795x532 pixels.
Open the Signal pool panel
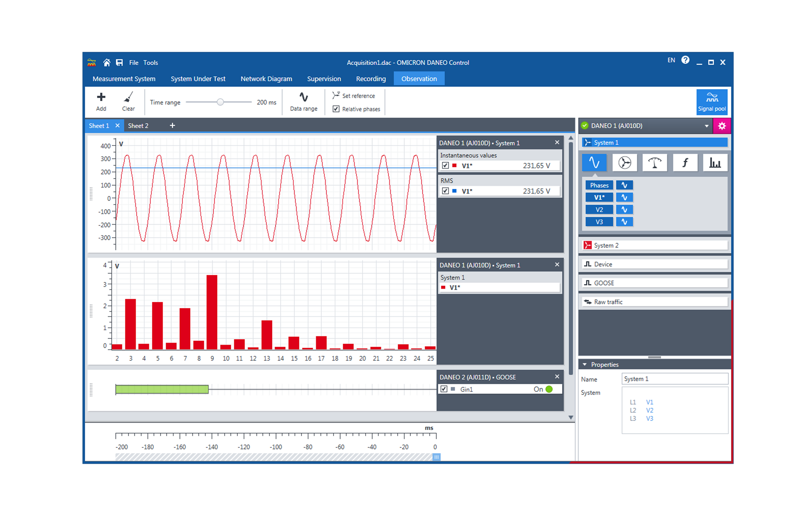pos(712,102)
